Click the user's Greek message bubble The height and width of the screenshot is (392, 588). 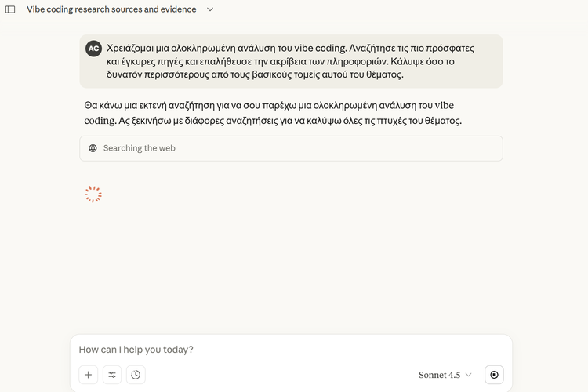[290, 61]
